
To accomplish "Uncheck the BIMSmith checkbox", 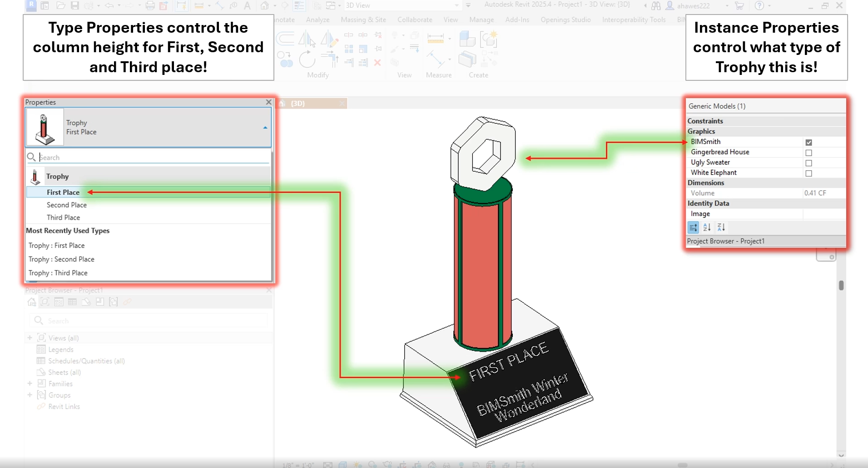I will pos(808,142).
